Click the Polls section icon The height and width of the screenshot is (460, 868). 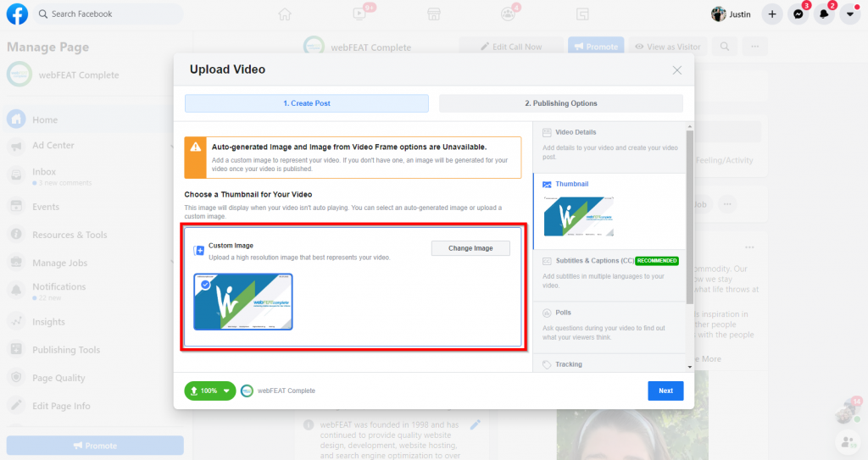click(x=547, y=313)
